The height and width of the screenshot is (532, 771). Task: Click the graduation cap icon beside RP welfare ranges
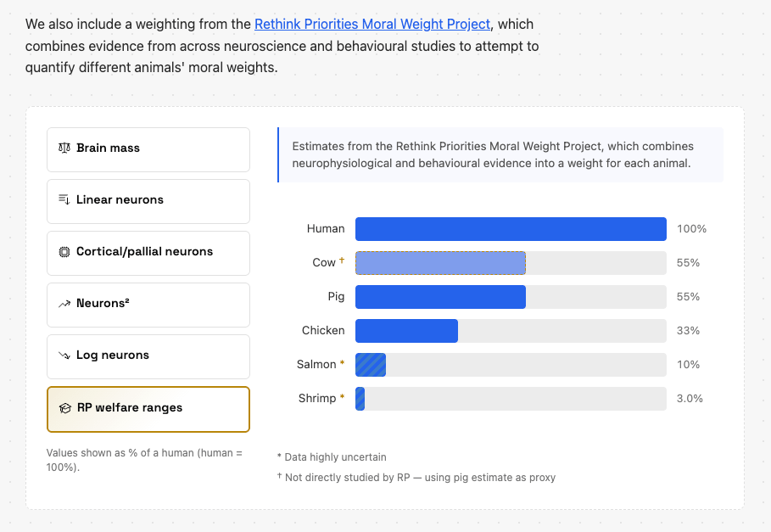(x=65, y=408)
